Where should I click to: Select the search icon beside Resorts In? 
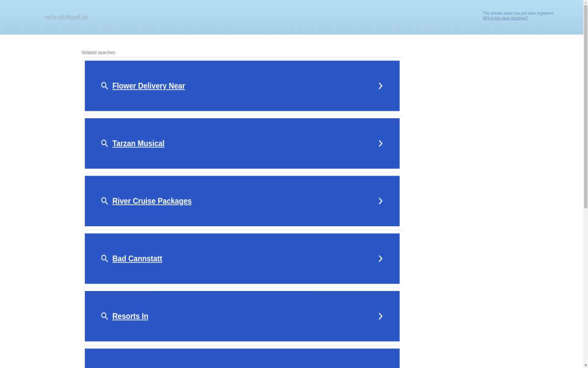(x=104, y=316)
